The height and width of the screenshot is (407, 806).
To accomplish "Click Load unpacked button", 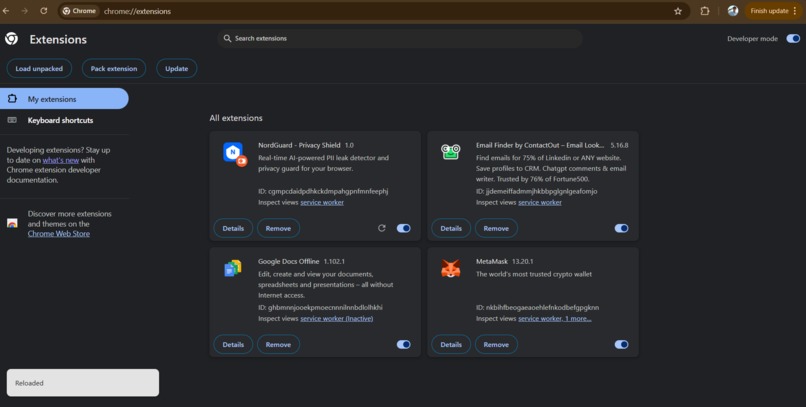I will 39,68.
